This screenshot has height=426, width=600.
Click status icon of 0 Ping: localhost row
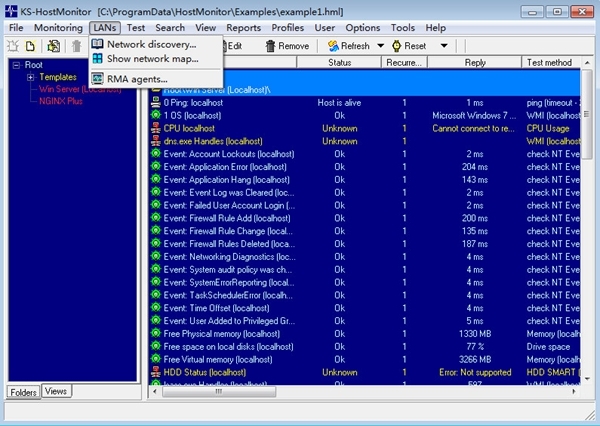tap(156, 102)
